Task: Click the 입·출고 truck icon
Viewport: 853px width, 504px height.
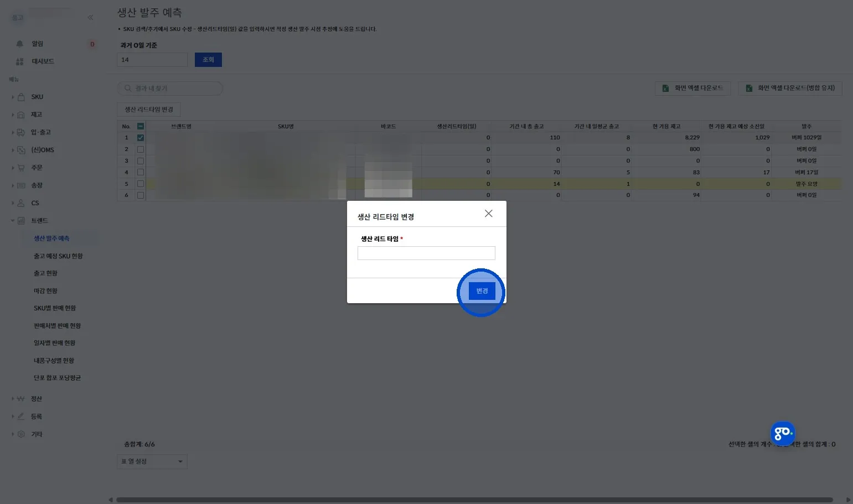Action: click(21, 132)
